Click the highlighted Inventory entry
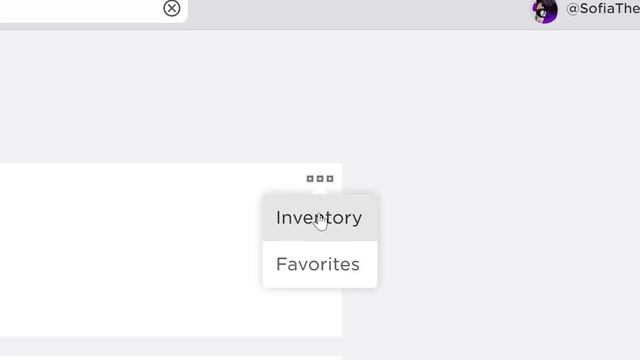The height and width of the screenshot is (360, 640). tap(320, 218)
